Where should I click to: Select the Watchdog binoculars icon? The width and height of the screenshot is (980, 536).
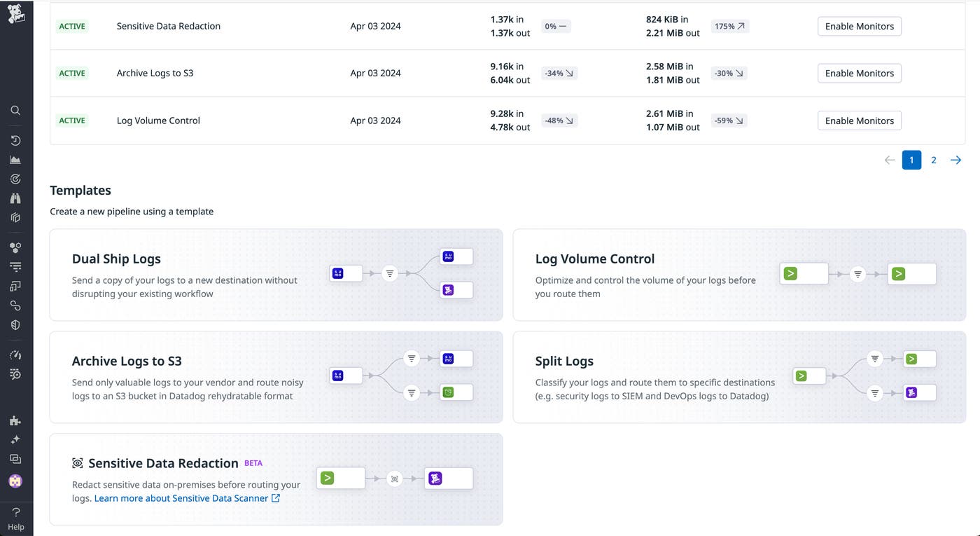click(15, 198)
